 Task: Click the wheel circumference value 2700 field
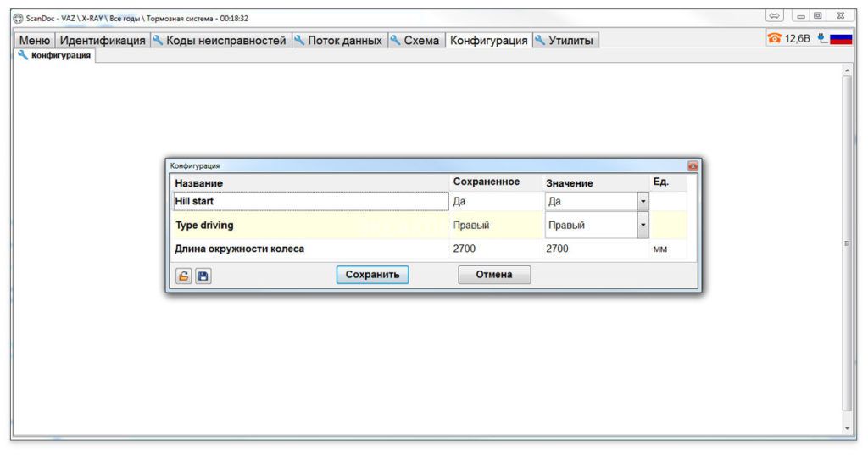pos(593,249)
